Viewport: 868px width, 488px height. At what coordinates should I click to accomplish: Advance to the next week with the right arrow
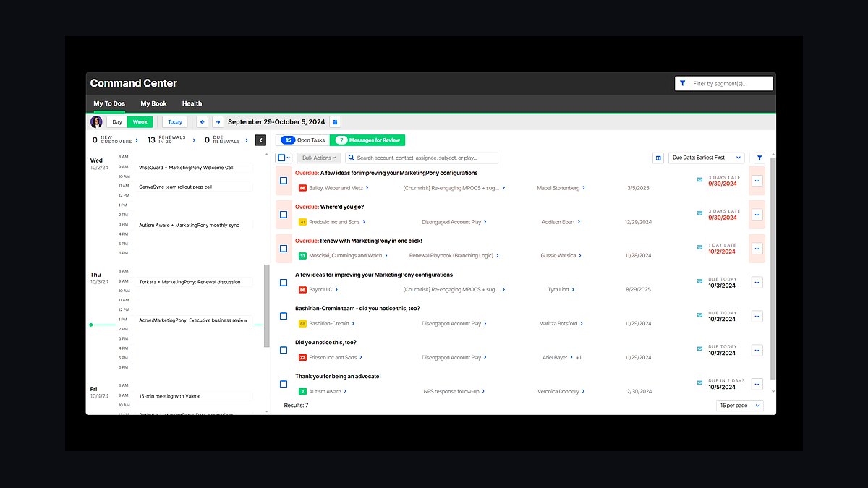218,122
